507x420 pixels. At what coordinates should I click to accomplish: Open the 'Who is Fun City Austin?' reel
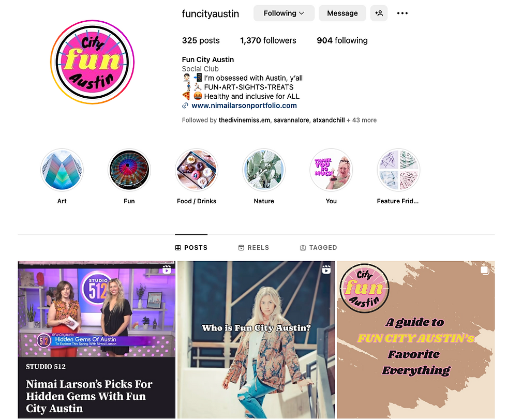pyautogui.click(x=257, y=340)
